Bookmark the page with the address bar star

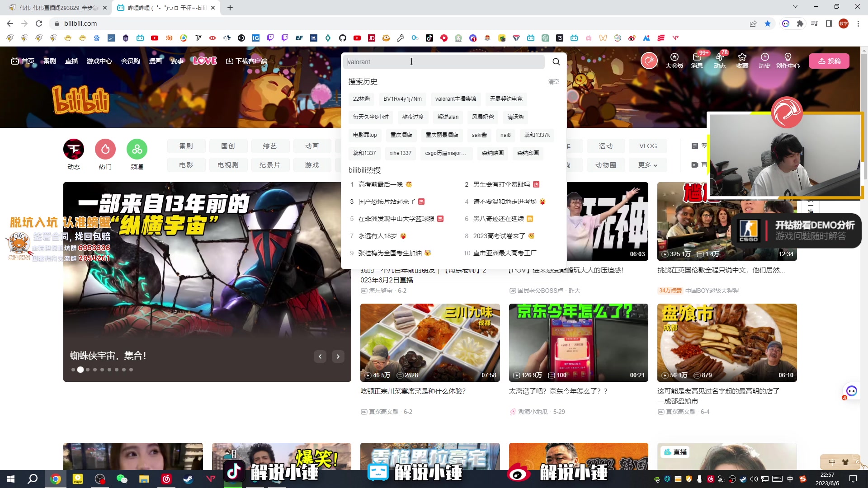point(767,23)
